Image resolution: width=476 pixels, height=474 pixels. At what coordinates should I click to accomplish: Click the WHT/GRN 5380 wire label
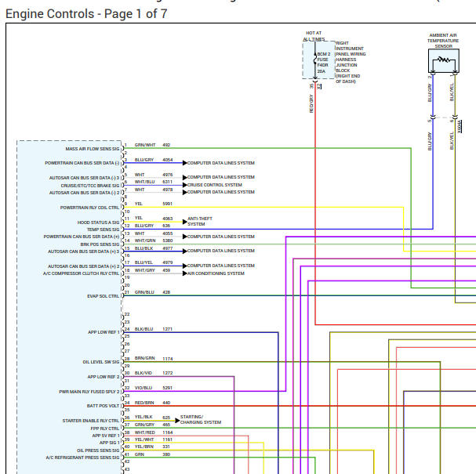(x=154, y=241)
